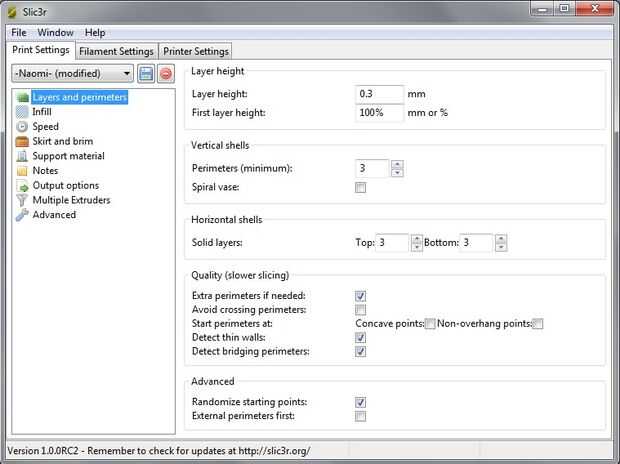Click the Multiple Extruders funnel icon
The width and height of the screenshot is (620, 464).
22,200
